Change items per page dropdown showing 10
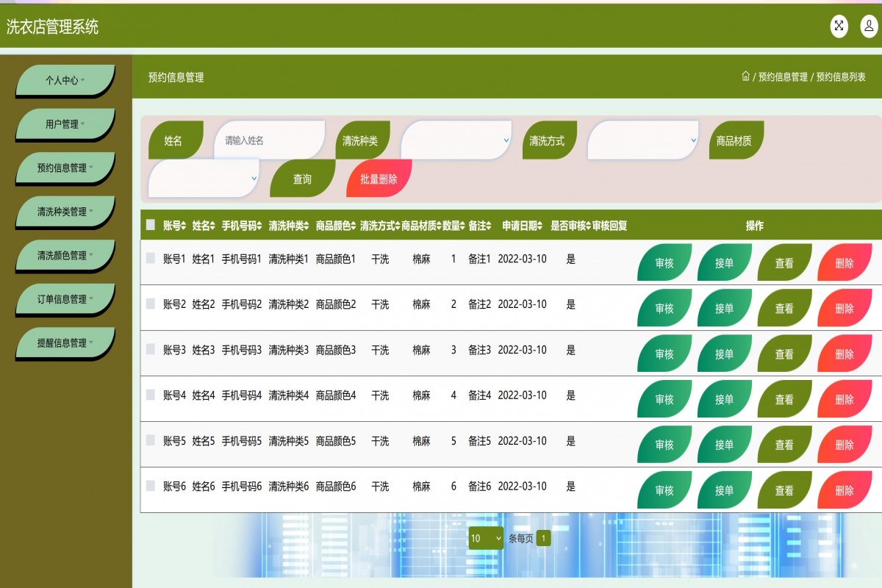 pyautogui.click(x=486, y=538)
